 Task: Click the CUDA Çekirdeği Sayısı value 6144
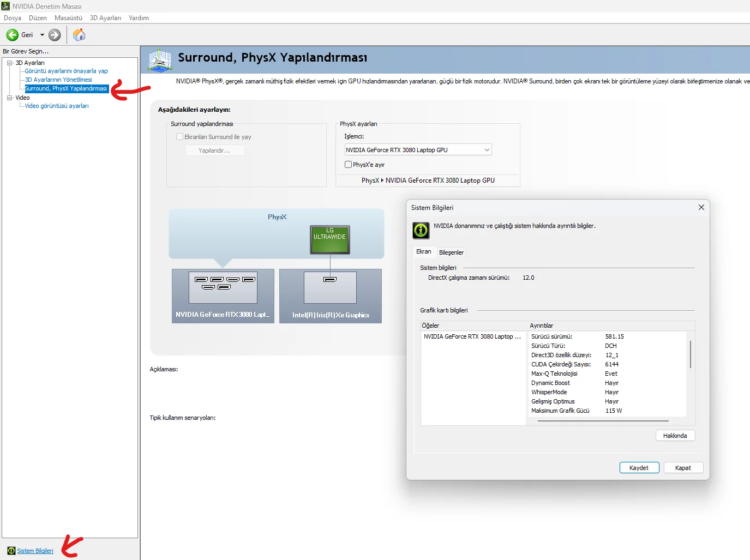click(612, 364)
